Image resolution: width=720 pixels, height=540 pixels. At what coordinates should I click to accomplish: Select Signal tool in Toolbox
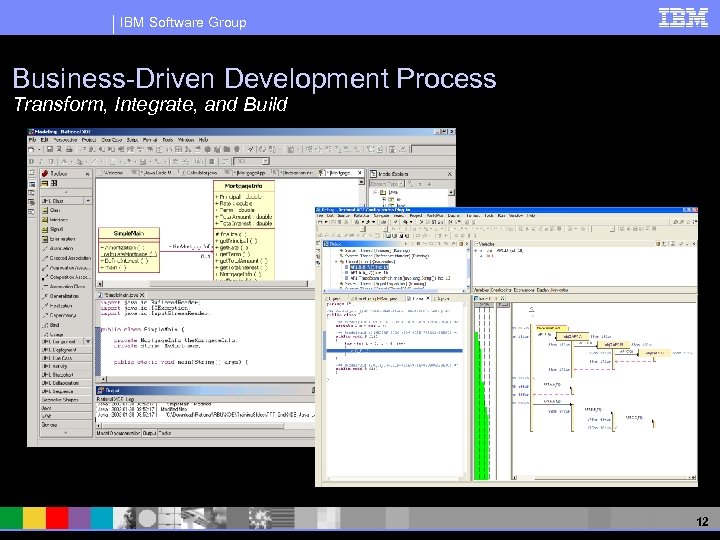(52, 229)
